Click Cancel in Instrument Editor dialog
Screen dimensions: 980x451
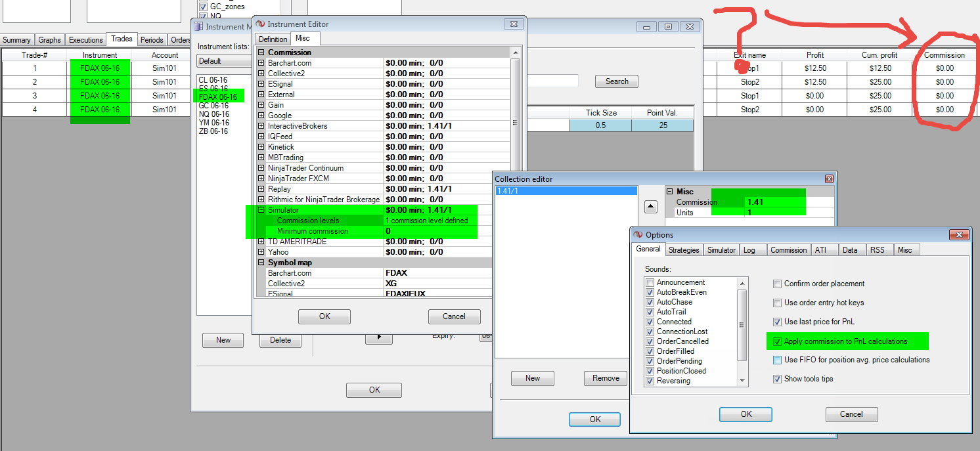coord(454,316)
